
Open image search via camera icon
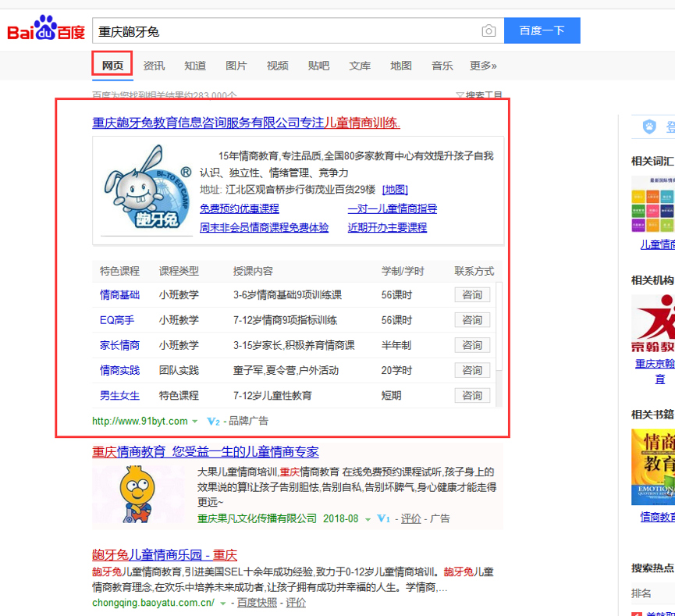tap(488, 31)
